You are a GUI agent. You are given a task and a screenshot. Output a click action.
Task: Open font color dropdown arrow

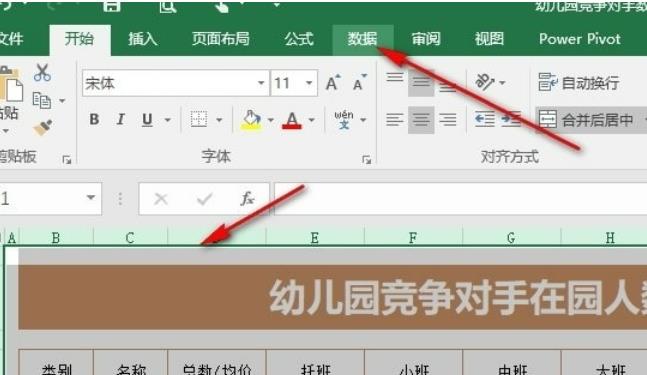(312, 120)
